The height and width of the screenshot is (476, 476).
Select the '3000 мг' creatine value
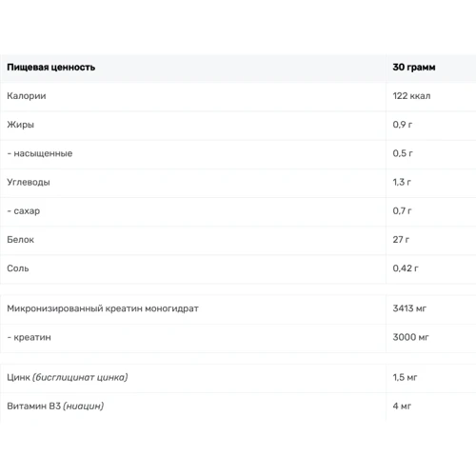[x=410, y=337]
